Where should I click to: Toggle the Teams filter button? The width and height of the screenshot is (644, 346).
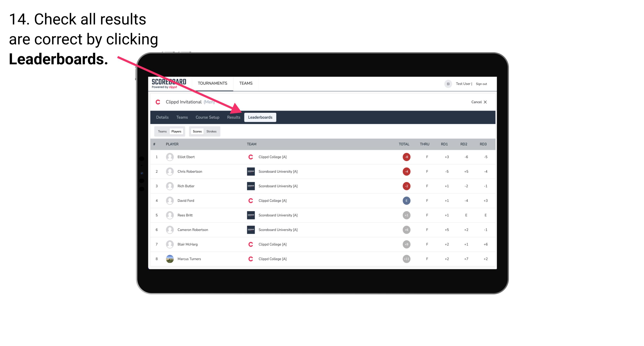pos(162,131)
